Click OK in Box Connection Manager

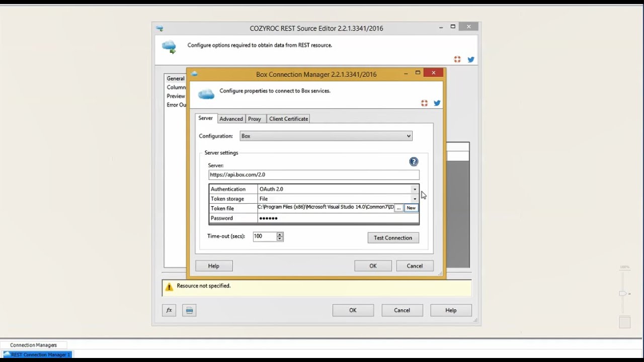click(373, 266)
